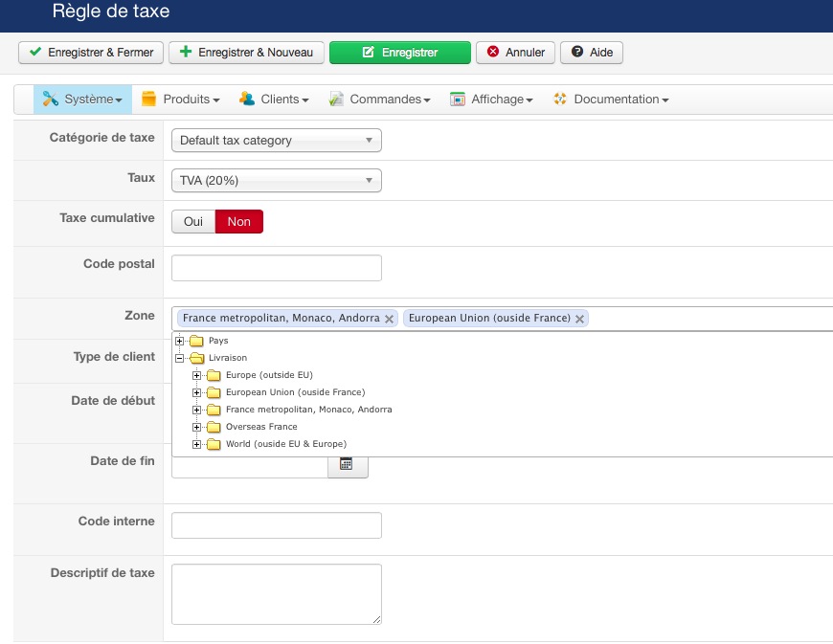Select European Union (ouside France) tree item

coord(295,392)
